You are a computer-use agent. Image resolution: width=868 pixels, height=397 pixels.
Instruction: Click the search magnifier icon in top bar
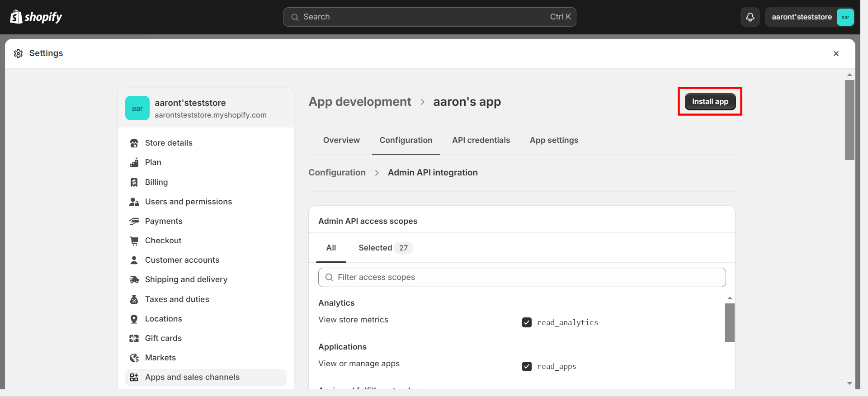click(x=295, y=17)
